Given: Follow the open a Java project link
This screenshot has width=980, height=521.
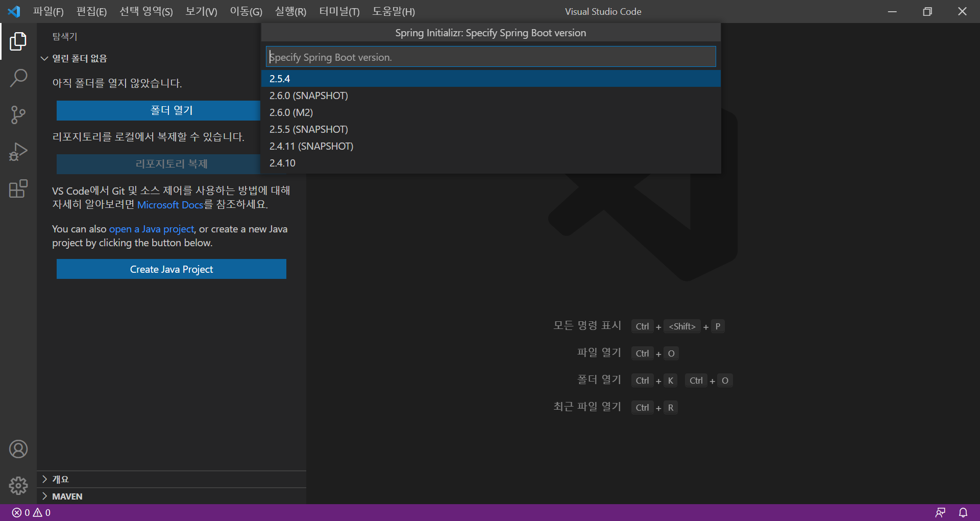Looking at the screenshot, I should click(152, 229).
